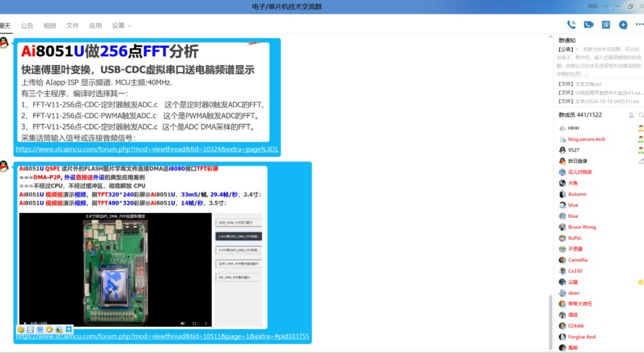The width and height of the screenshot is (644, 353).
Task: Open the forum link ending pid103755
Action: coord(163,336)
